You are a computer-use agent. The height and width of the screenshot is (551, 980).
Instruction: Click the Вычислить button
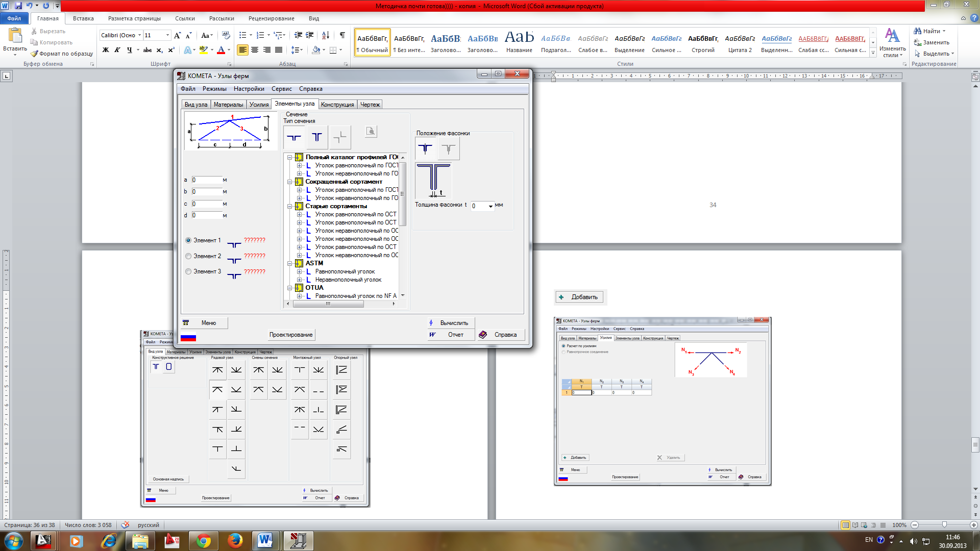[x=451, y=323]
